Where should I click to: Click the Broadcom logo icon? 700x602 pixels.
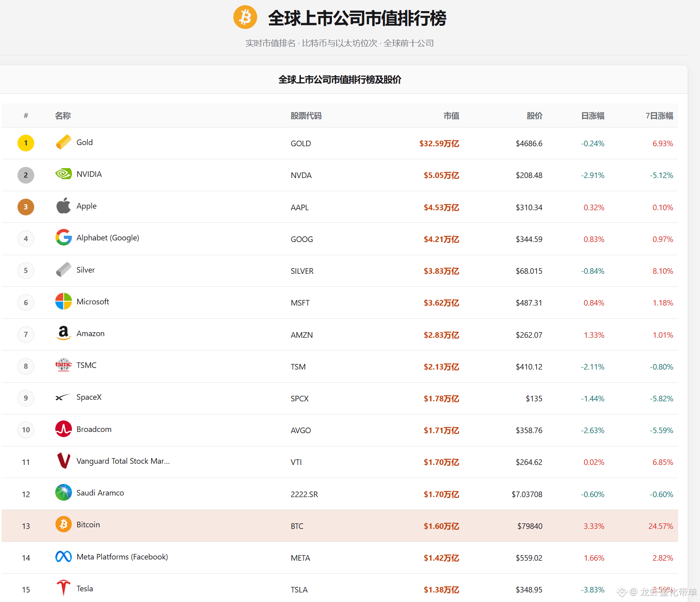click(x=64, y=429)
